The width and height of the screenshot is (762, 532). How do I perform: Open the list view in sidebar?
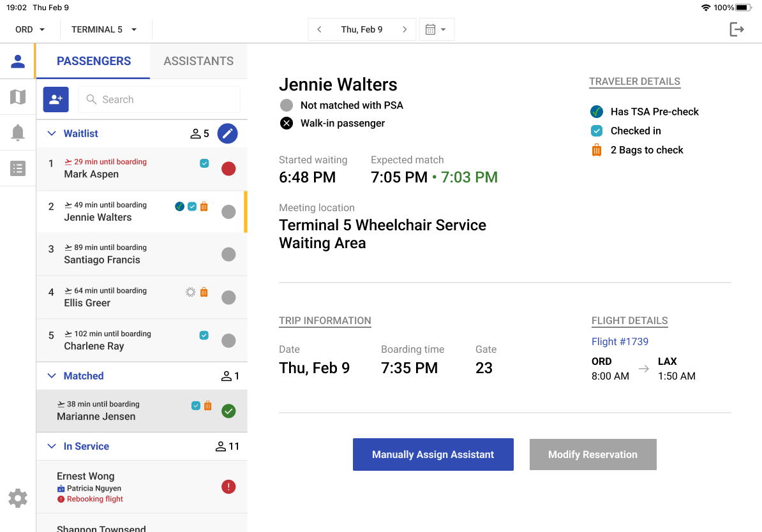tap(18, 168)
